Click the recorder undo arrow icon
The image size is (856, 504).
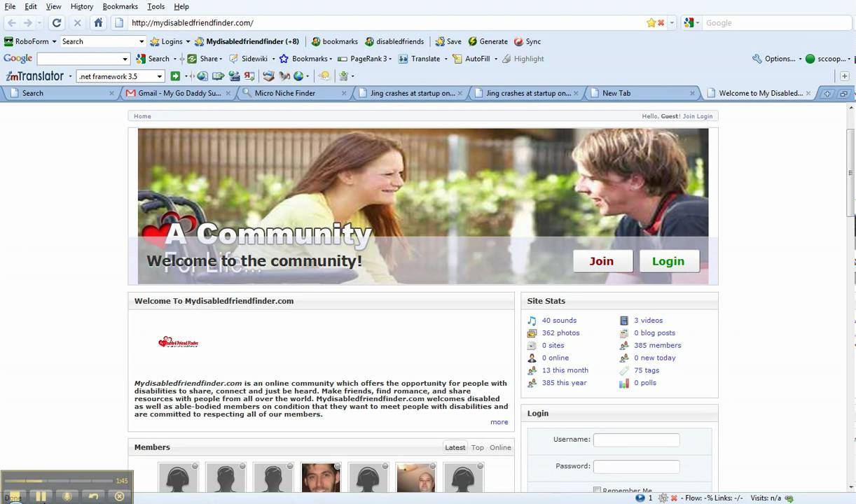pos(93,496)
